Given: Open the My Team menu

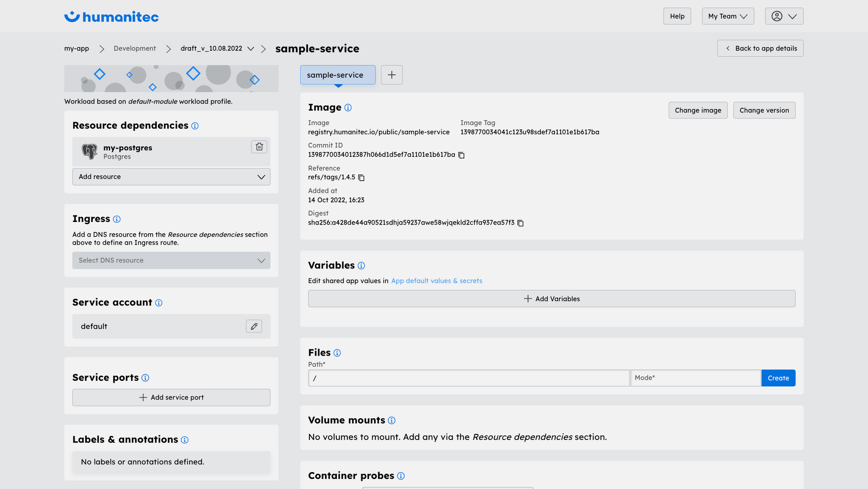Looking at the screenshot, I should point(728,16).
